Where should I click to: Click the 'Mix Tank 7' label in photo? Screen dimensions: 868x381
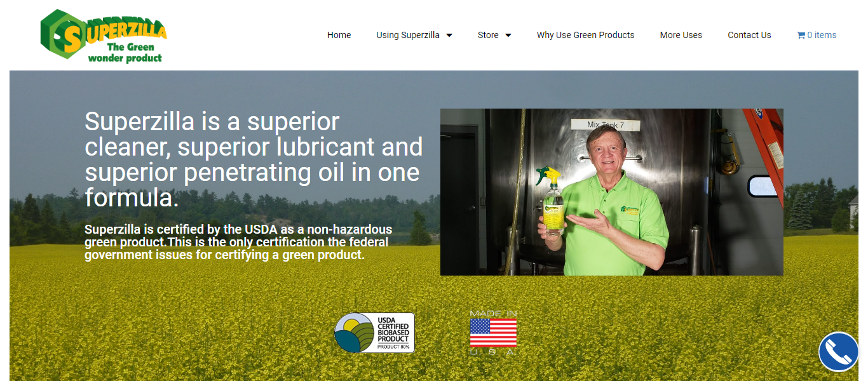(x=605, y=125)
